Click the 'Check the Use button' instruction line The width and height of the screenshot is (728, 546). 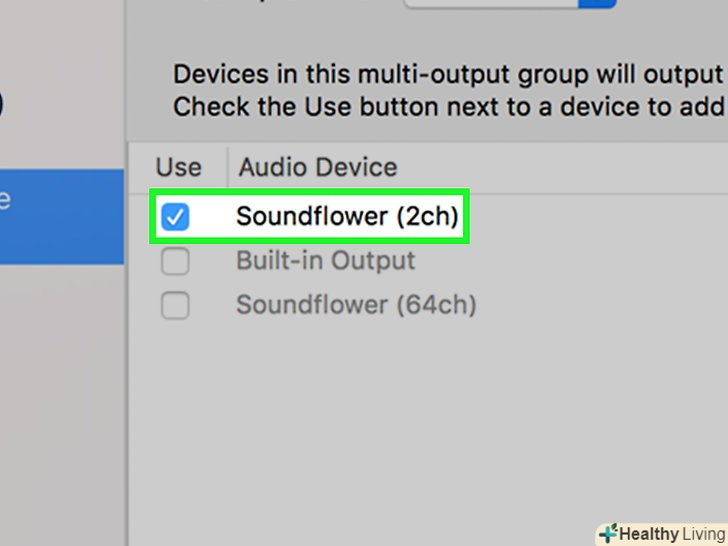(x=446, y=108)
